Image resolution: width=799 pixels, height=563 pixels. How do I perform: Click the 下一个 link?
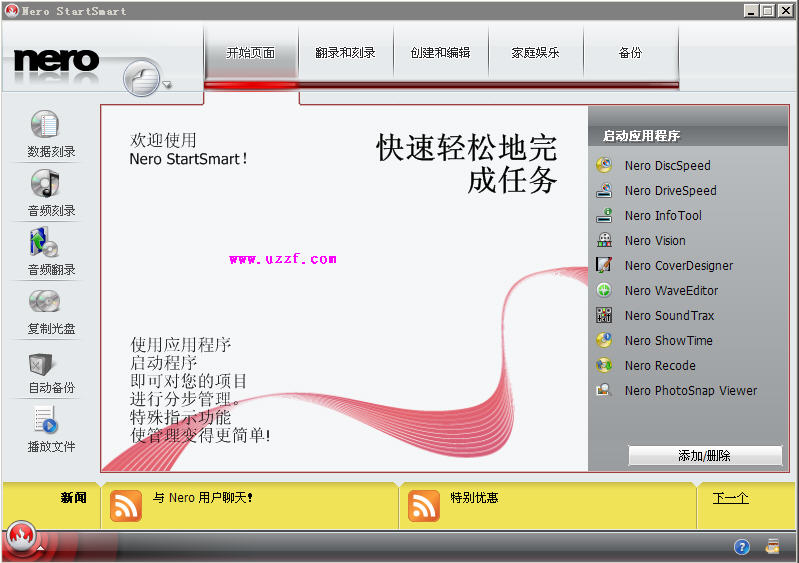(731, 498)
